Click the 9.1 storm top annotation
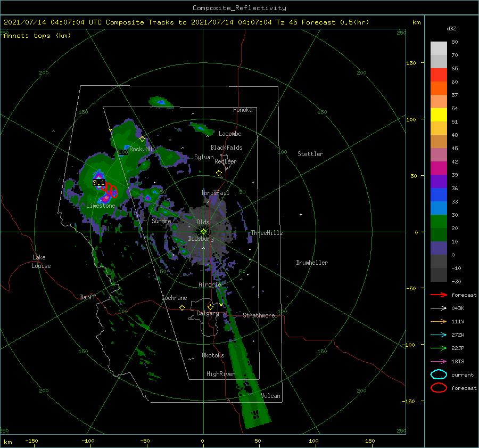 (x=98, y=183)
